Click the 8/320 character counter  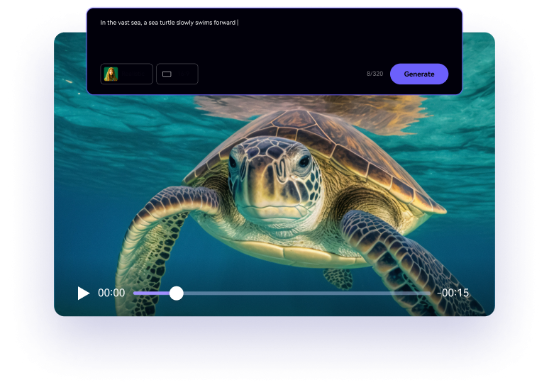coord(375,74)
